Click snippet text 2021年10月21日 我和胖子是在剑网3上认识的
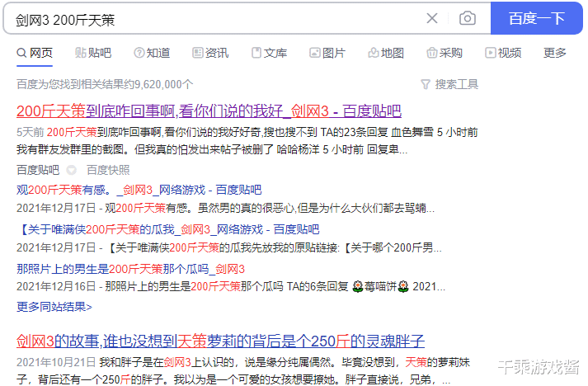 (243, 370)
